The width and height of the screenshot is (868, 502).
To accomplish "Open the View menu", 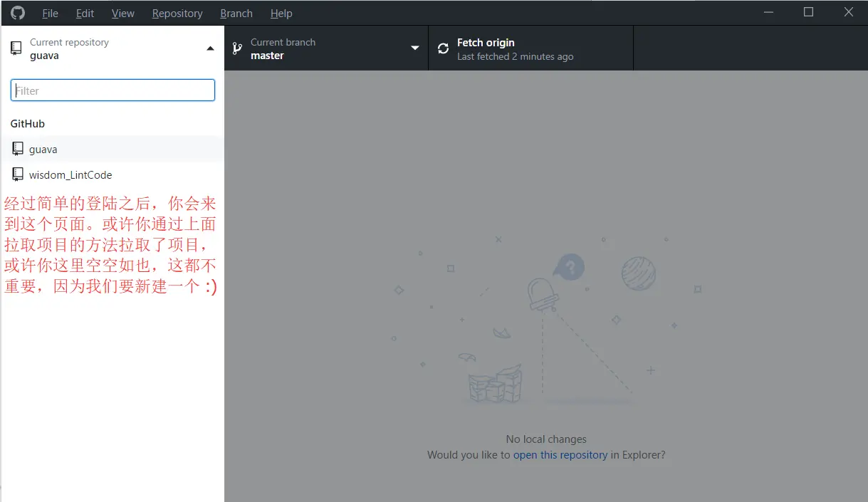I will 123,14.
